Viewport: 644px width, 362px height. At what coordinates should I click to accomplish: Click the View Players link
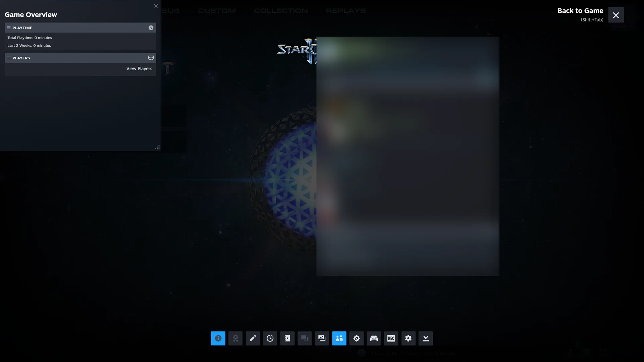tap(139, 68)
